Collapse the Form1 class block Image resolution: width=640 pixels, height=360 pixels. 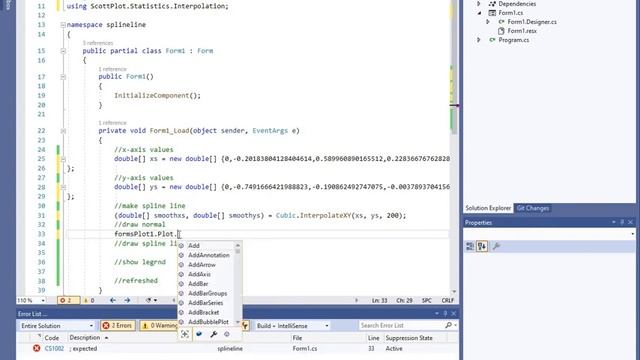(x=63, y=51)
